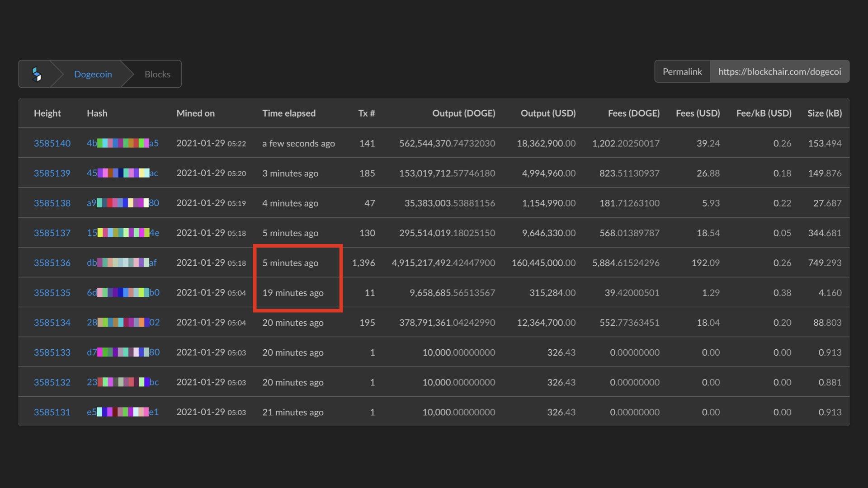Sort by Fees (USD) column header

(698, 113)
